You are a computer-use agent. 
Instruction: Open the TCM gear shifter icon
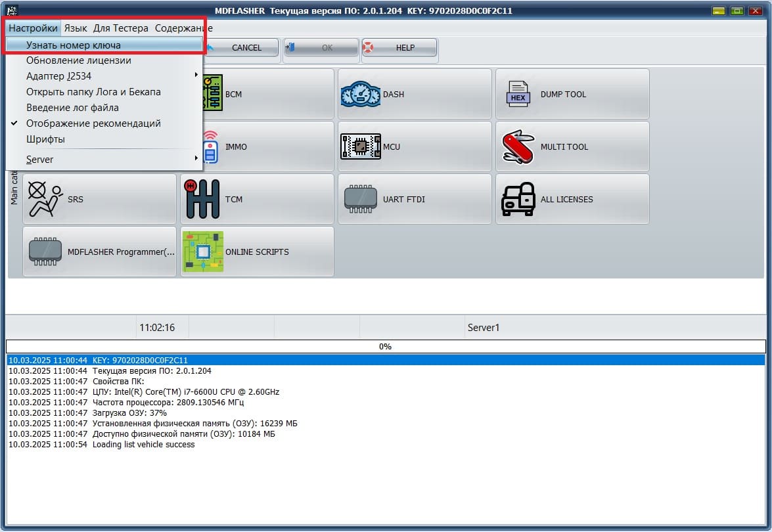[202, 199]
